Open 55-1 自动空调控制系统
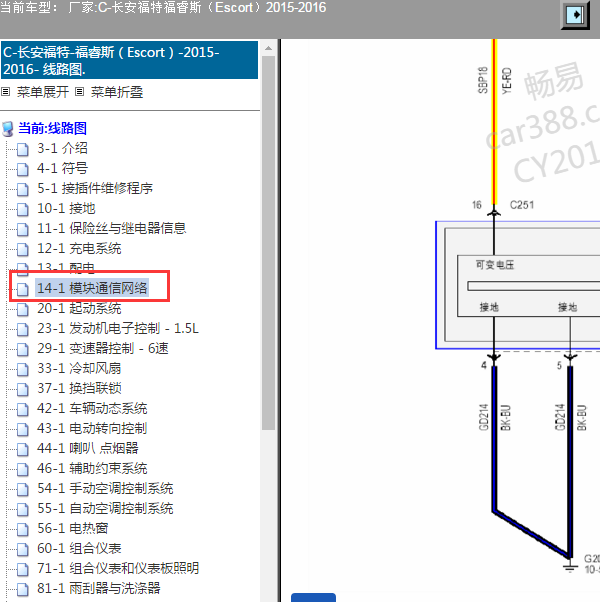Screen dimensions: 600x602 tap(105, 508)
